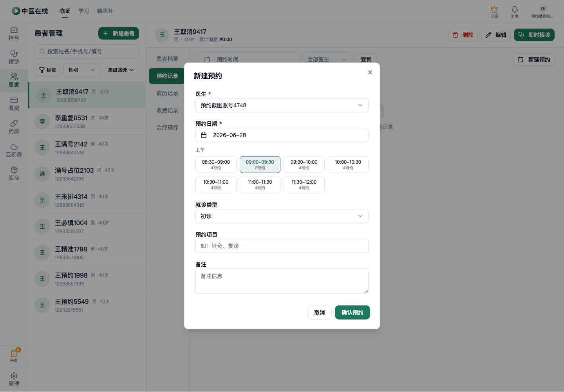Focus the 备注 notes textarea
The image size is (564, 392).
click(282, 281)
